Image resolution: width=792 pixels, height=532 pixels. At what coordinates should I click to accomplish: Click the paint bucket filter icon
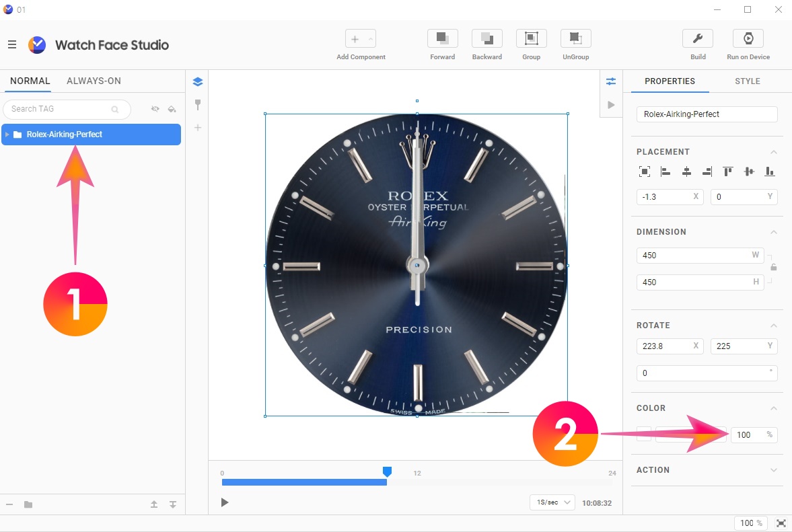(172, 109)
